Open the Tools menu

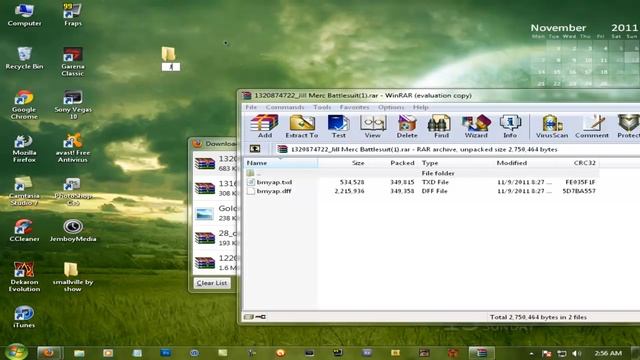pos(322,107)
